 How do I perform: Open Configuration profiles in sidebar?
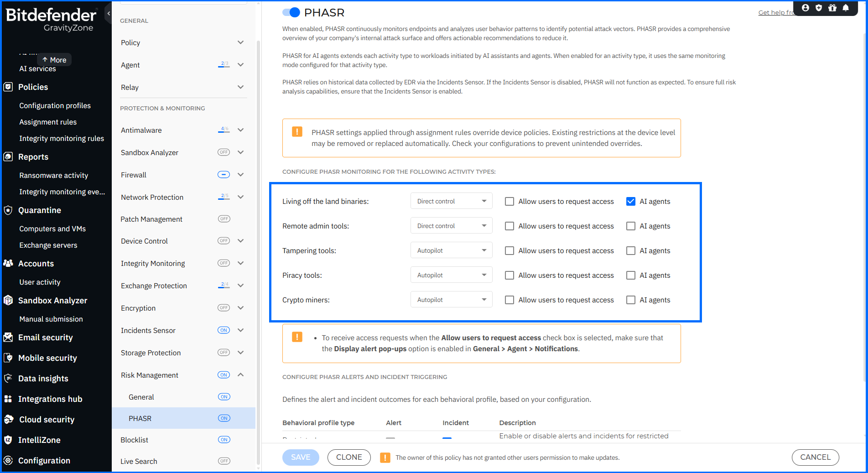(x=55, y=105)
